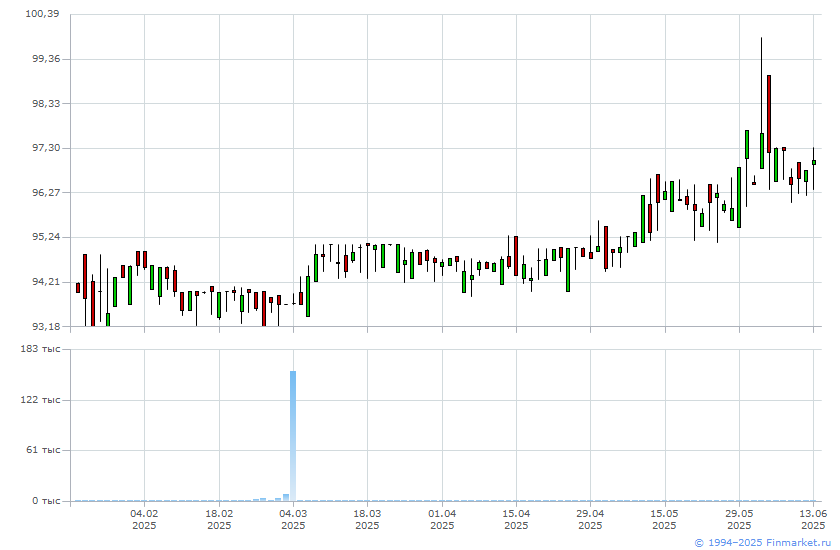
Task: Click date label 18.03 2025
Action: click(x=368, y=519)
